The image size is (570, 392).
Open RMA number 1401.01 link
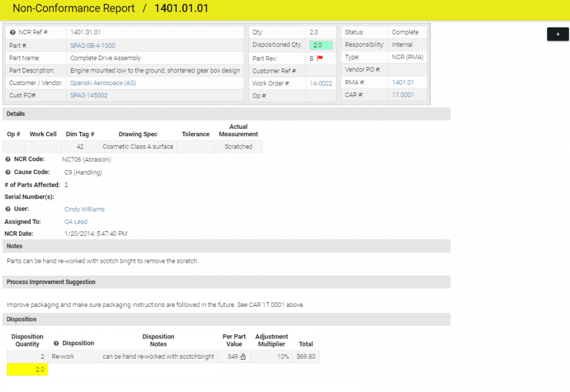[403, 82]
